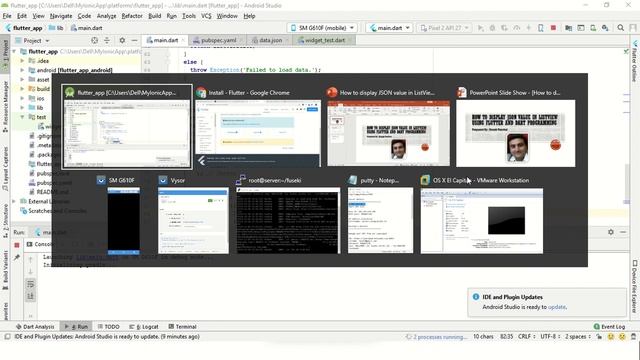Open the Dart Analysis tool window

[35, 327]
